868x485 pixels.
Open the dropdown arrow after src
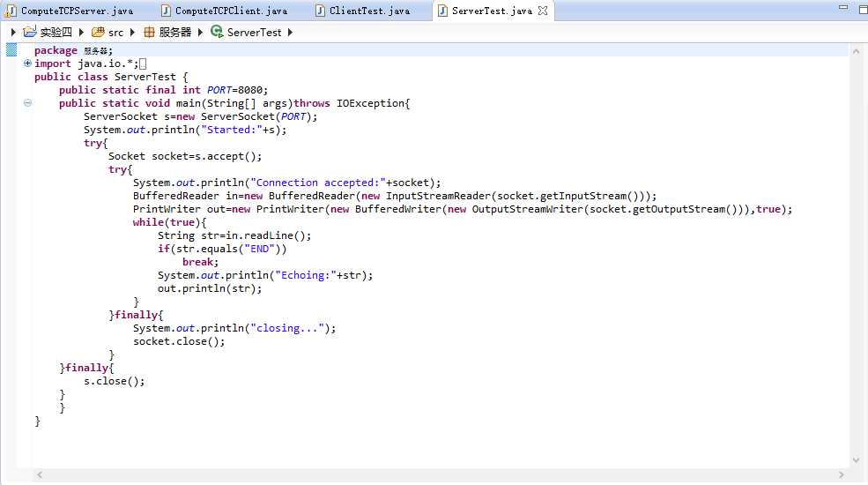tap(132, 32)
